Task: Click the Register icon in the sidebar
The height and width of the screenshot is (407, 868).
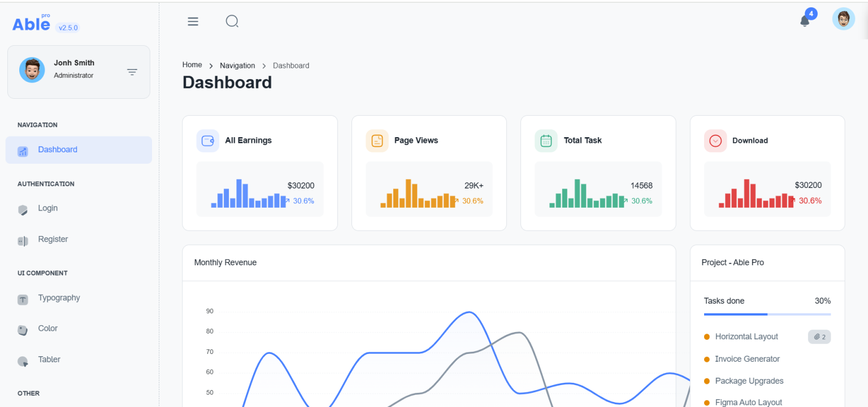Action: [x=23, y=241]
